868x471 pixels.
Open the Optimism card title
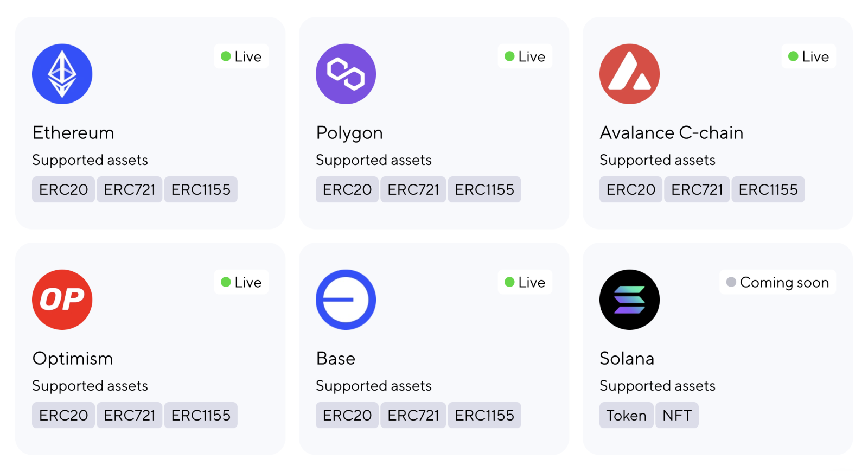point(73,359)
